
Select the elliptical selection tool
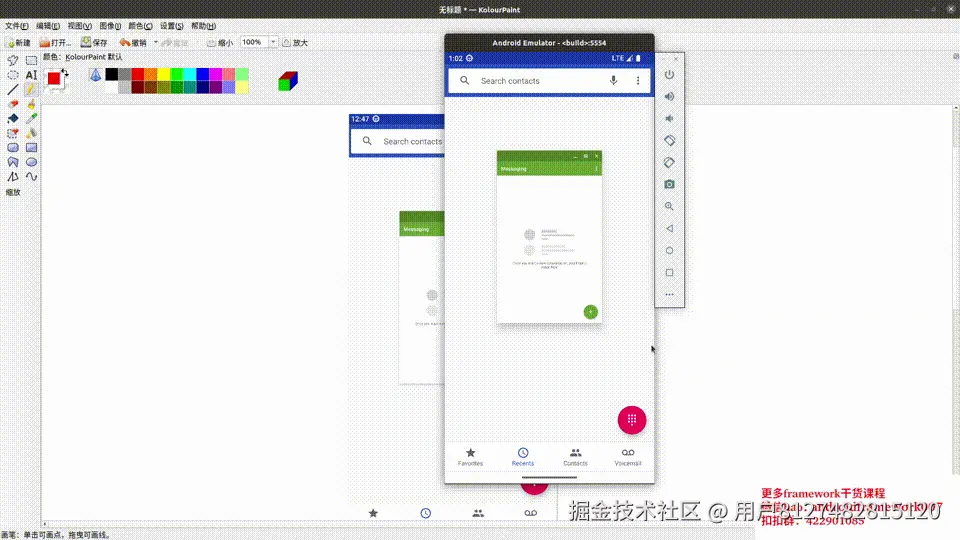point(13,75)
